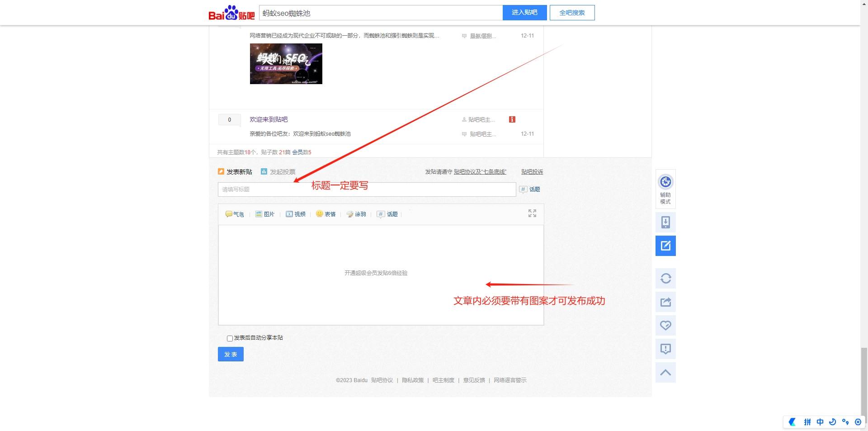
Task: Click the red info badge beside 贴吧吧主
Action: coord(512,119)
